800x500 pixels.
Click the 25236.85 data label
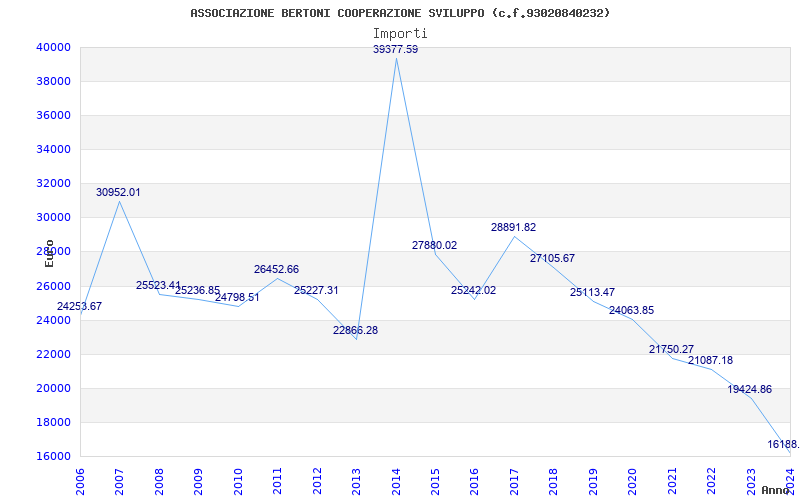[x=197, y=290]
